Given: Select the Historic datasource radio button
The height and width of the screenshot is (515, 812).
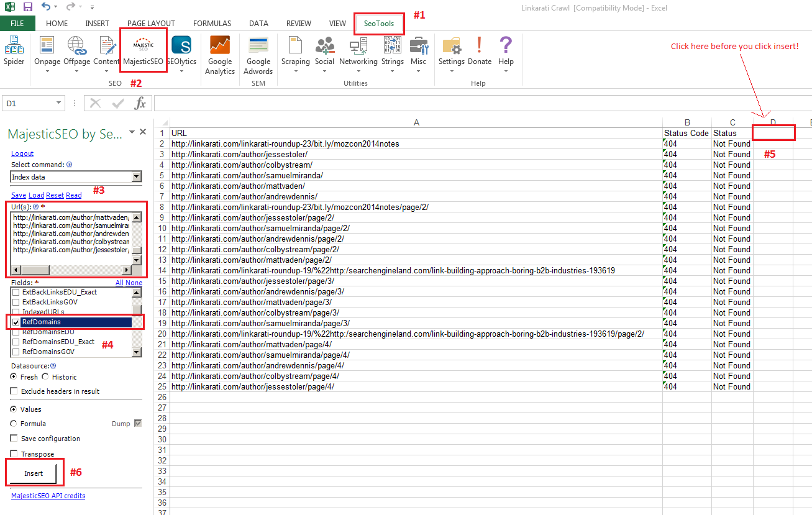Looking at the screenshot, I should (x=45, y=377).
